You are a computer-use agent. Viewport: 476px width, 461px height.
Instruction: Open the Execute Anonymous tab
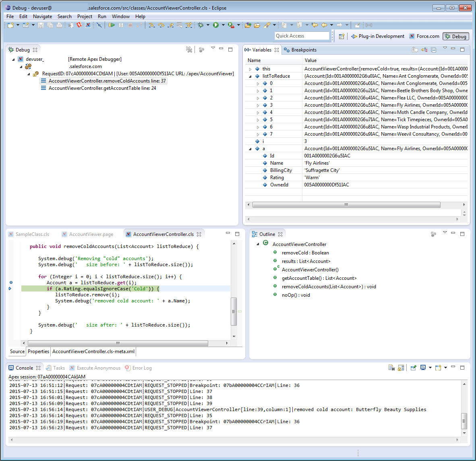click(x=95, y=368)
